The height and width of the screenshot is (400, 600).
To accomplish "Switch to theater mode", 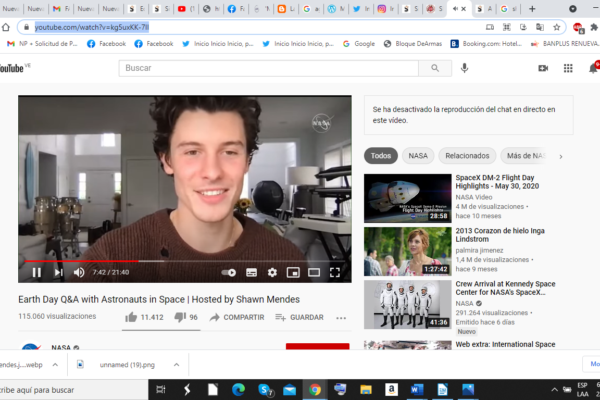I will (314, 272).
